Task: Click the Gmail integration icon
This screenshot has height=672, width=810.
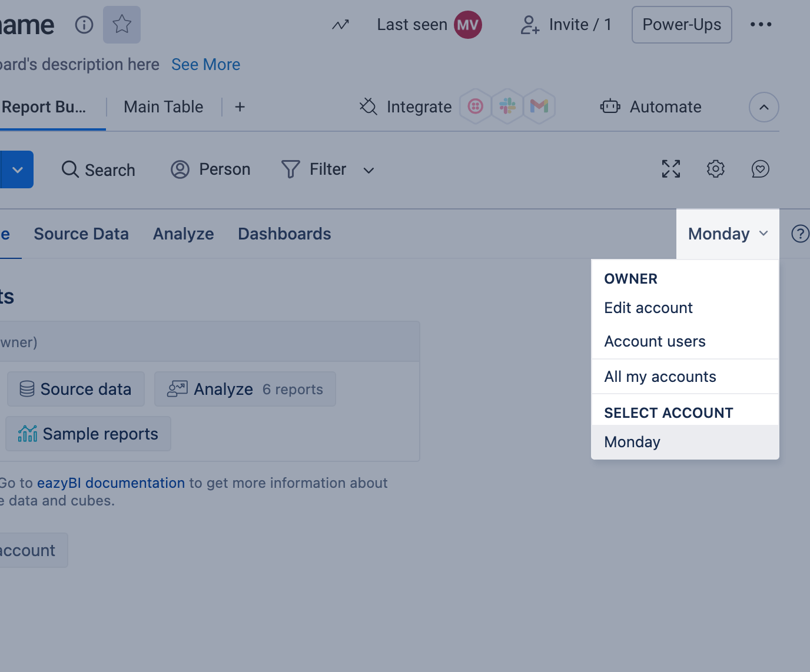Action: (539, 107)
